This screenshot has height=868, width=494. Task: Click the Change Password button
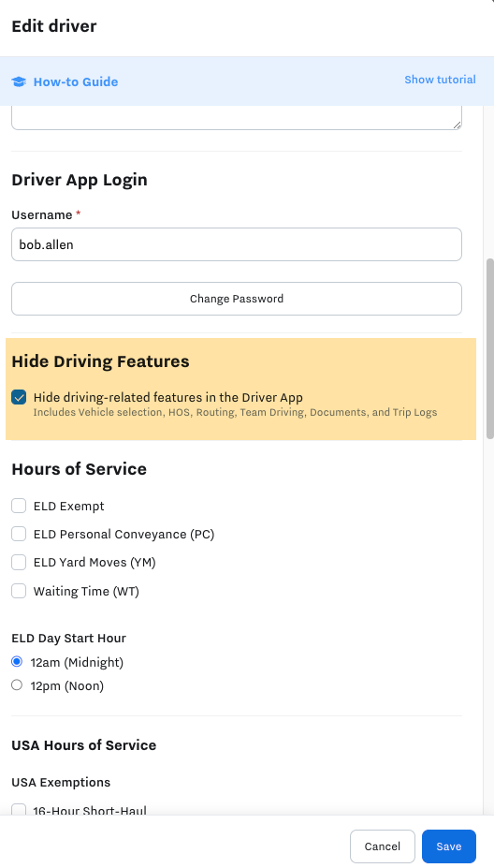click(x=237, y=299)
